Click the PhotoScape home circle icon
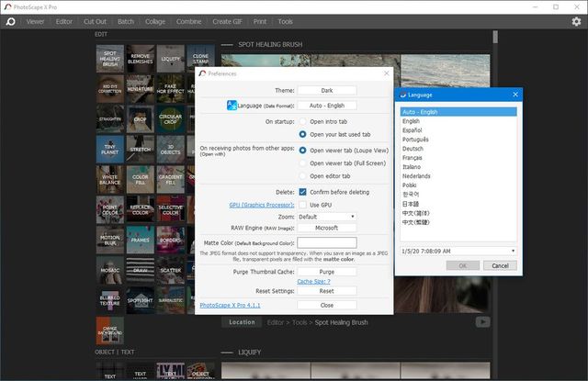The image size is (588, 381). (9, 20)
